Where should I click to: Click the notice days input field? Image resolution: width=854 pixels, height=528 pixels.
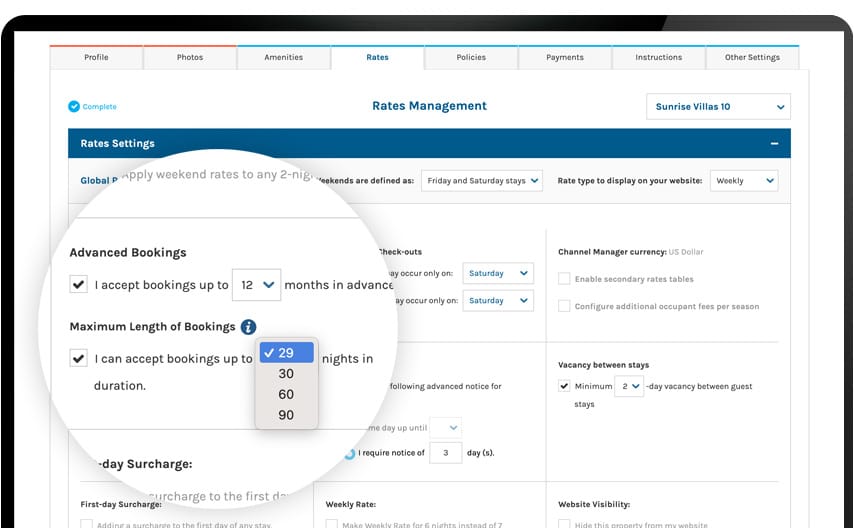[445, 453]
